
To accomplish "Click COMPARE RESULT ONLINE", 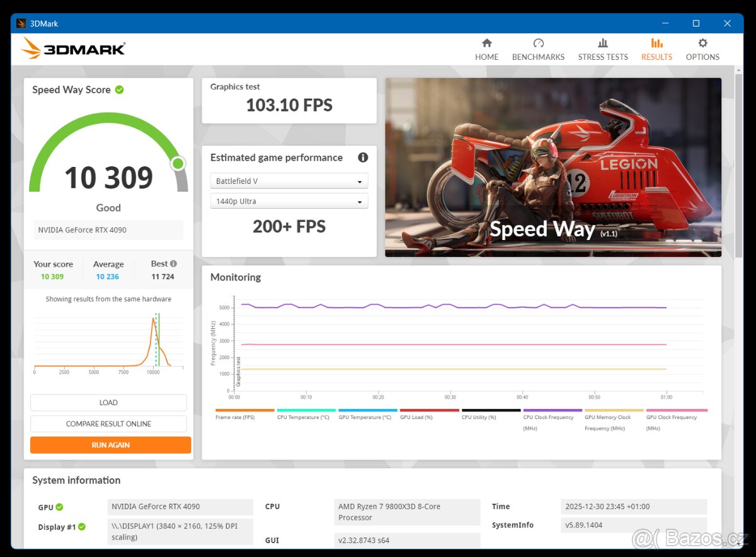I will tap(108, 423).
